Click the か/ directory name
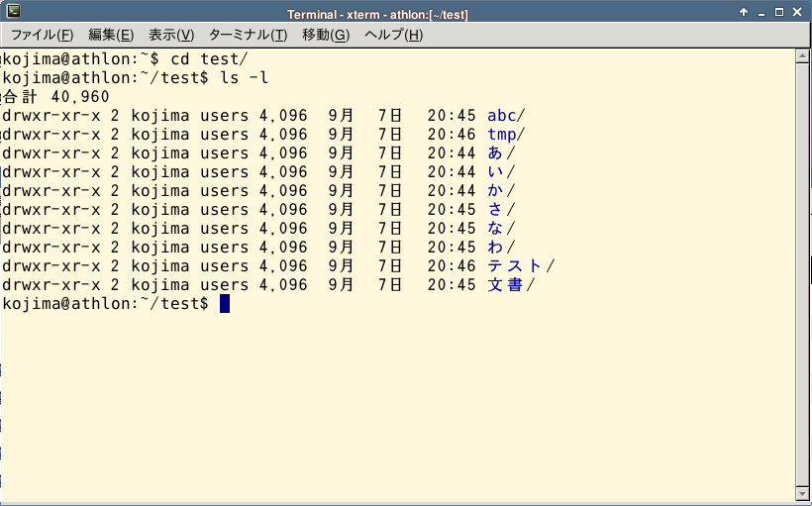Image resolution: width=812 pixels, height=506 pixels. (501, 191)
